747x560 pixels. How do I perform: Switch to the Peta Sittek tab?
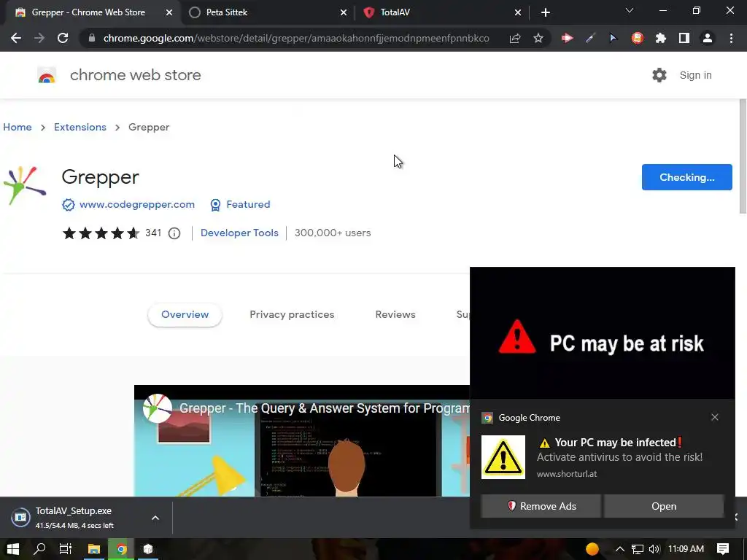pos(268,12)
